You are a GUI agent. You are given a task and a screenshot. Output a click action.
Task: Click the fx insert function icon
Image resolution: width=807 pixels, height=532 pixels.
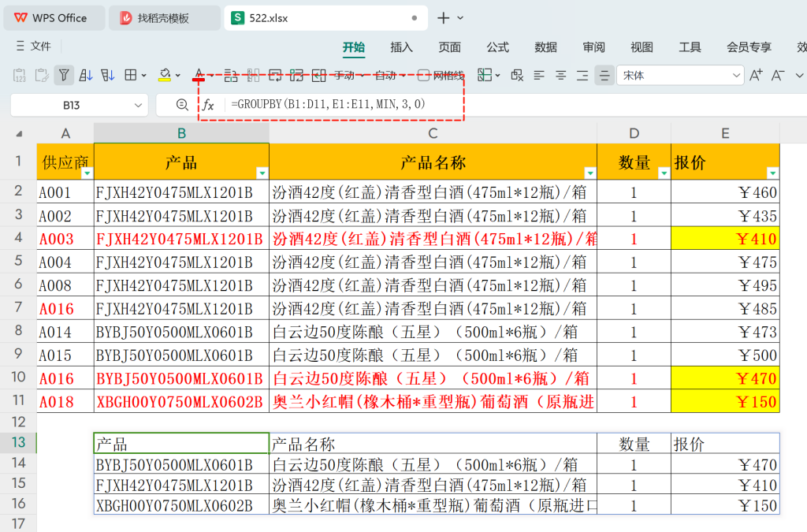coord(208,105)
